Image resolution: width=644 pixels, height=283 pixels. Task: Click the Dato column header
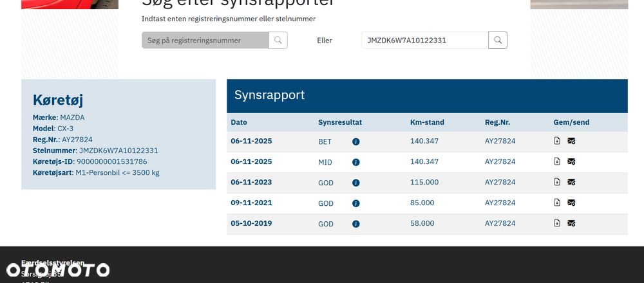239,122
